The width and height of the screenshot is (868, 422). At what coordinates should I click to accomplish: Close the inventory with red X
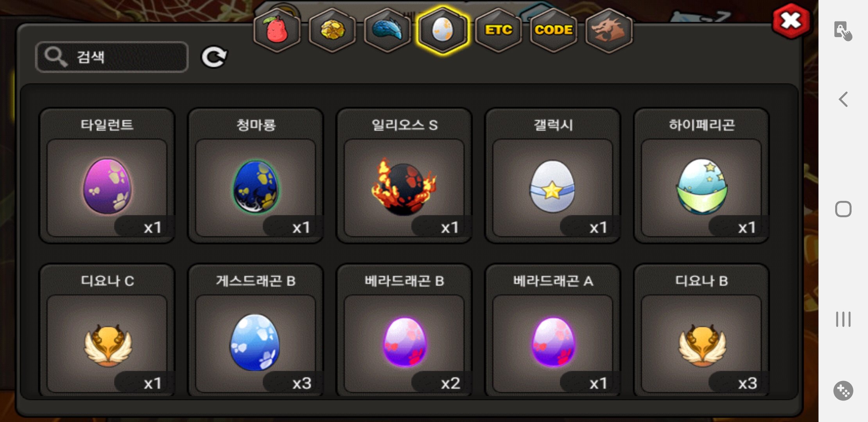[x=791, y=21]
